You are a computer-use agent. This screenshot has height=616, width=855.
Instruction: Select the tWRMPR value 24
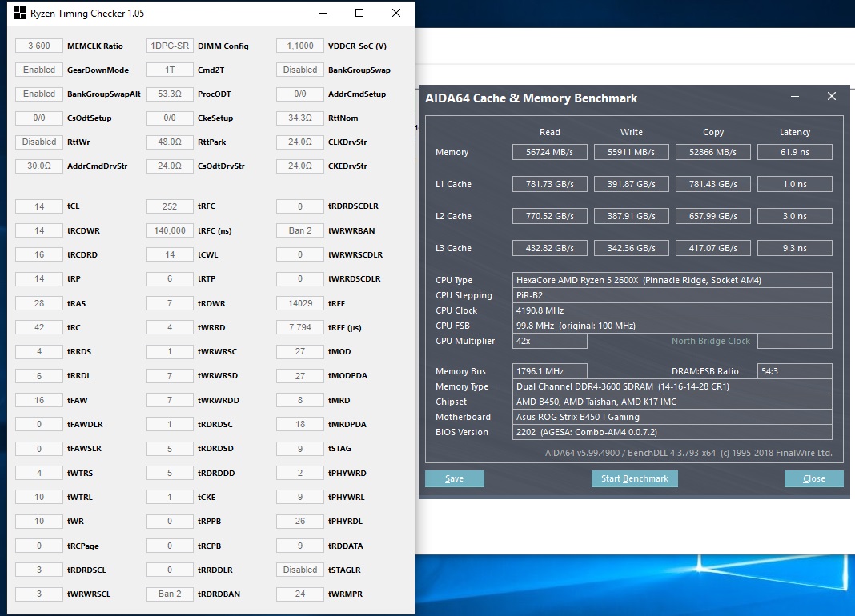tap(300, 594)
